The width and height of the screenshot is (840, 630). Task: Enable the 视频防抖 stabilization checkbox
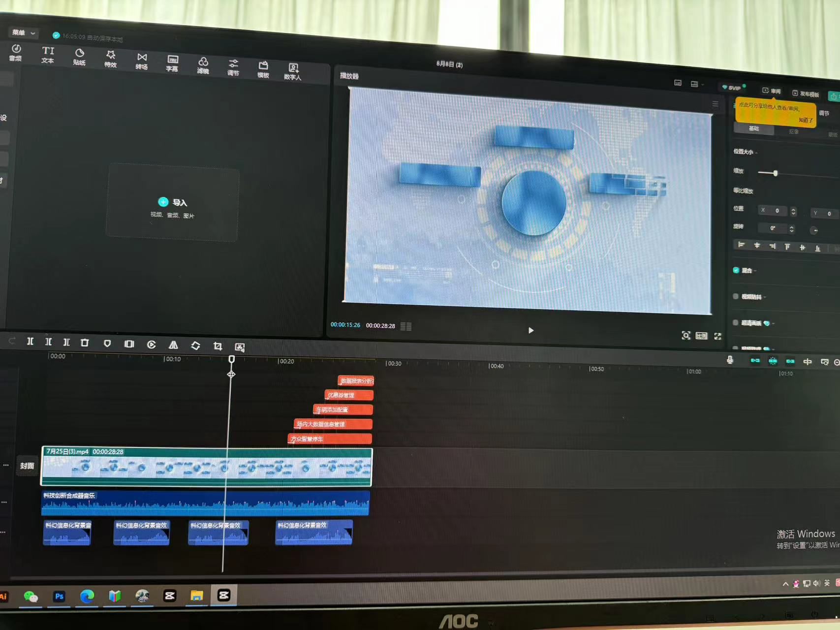pos(736,296)
